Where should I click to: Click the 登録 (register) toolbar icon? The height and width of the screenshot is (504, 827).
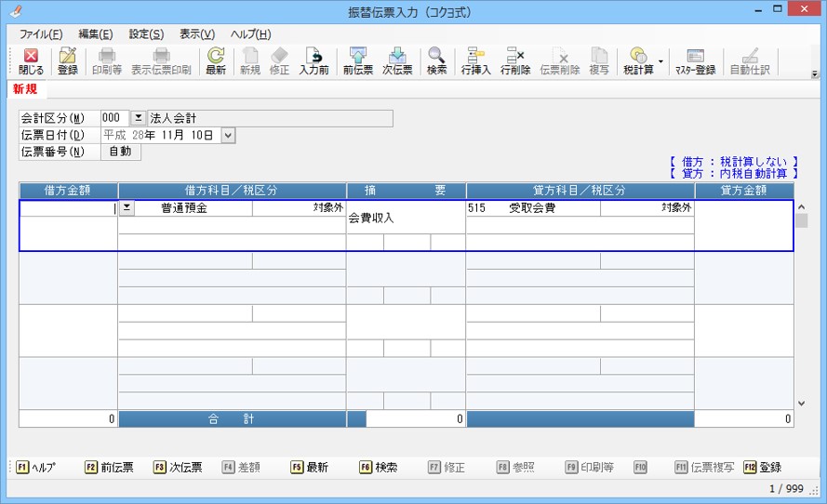(68, 61)
